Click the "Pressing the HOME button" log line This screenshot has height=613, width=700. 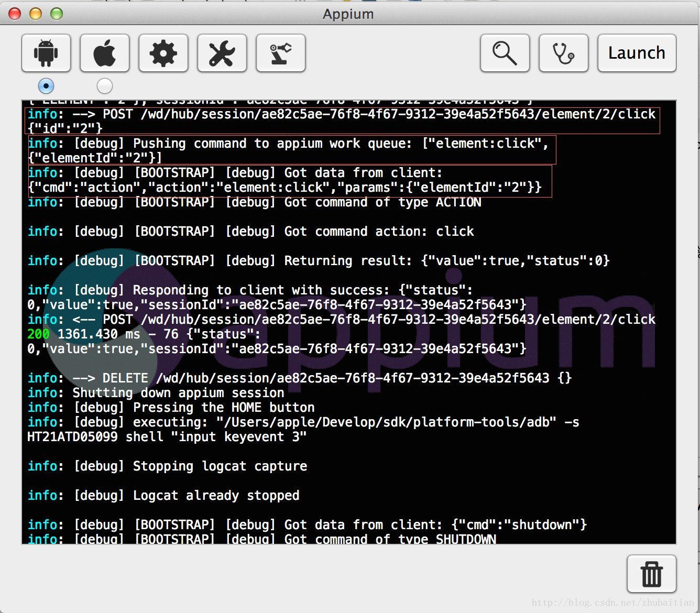click(x=171, y=408)
